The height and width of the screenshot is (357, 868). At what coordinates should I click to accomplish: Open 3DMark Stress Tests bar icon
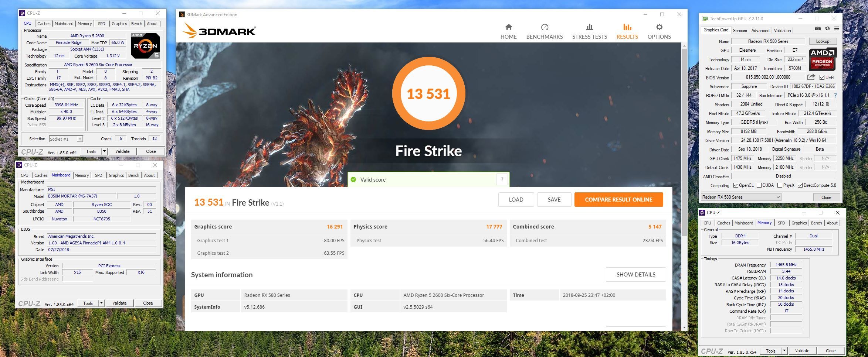pyautogui.click(x=590, y=27)
